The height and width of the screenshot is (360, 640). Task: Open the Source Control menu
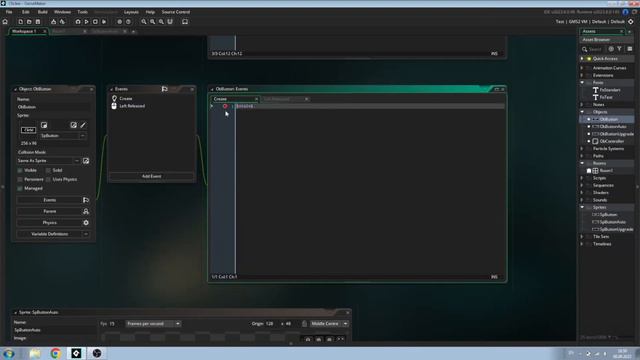pos(176,12)
